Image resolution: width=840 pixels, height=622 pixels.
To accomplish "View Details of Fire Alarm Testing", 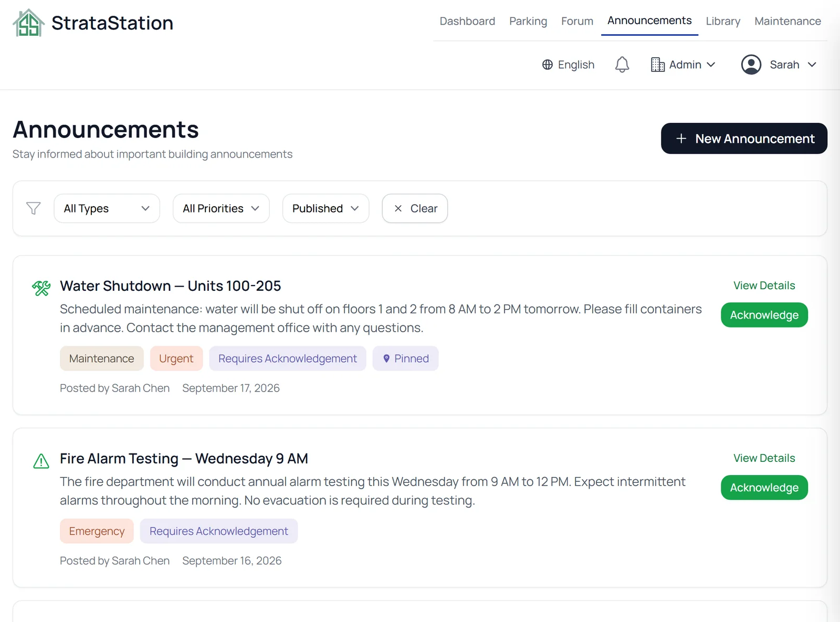I will click(x=764, y=458).
